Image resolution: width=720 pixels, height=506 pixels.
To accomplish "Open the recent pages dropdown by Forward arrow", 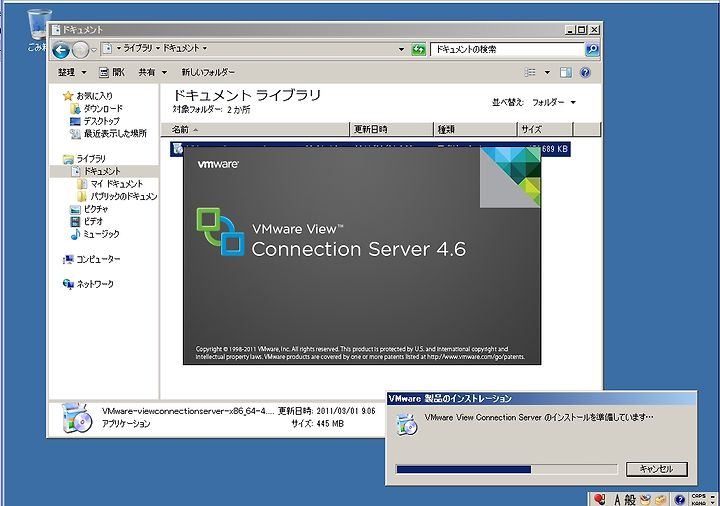I will click(x=94, y=50).
